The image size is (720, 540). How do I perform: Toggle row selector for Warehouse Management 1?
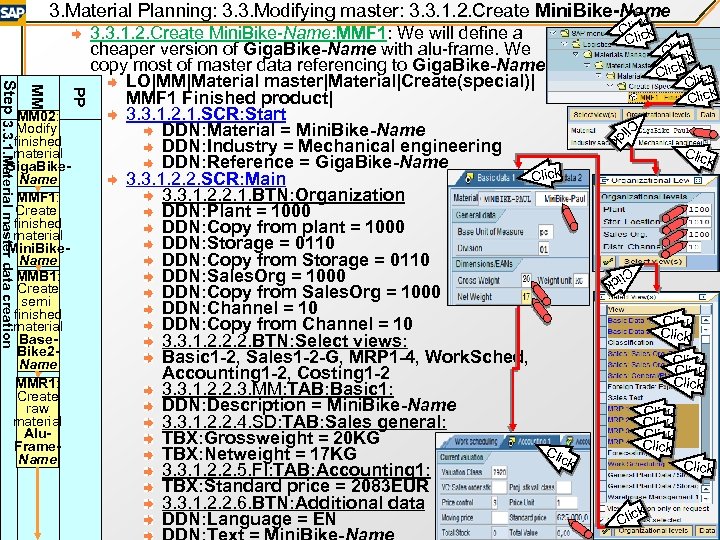point(604,497)
